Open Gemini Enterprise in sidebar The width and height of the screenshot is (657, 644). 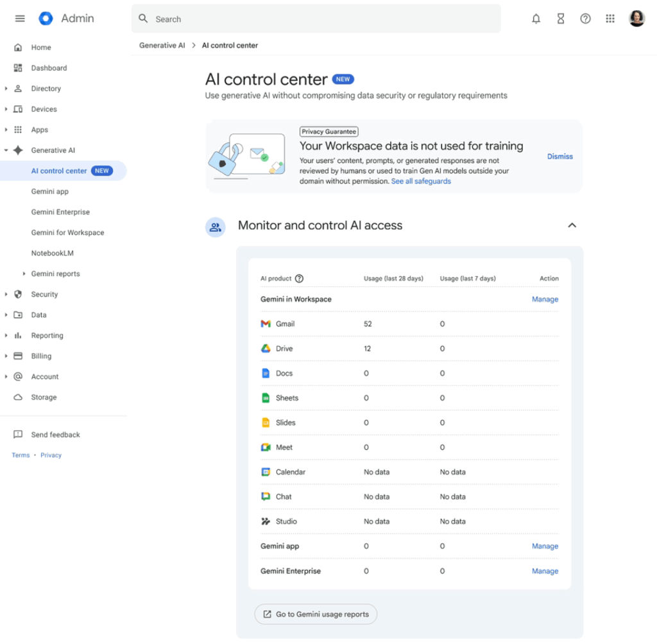[x=60, y=212]
